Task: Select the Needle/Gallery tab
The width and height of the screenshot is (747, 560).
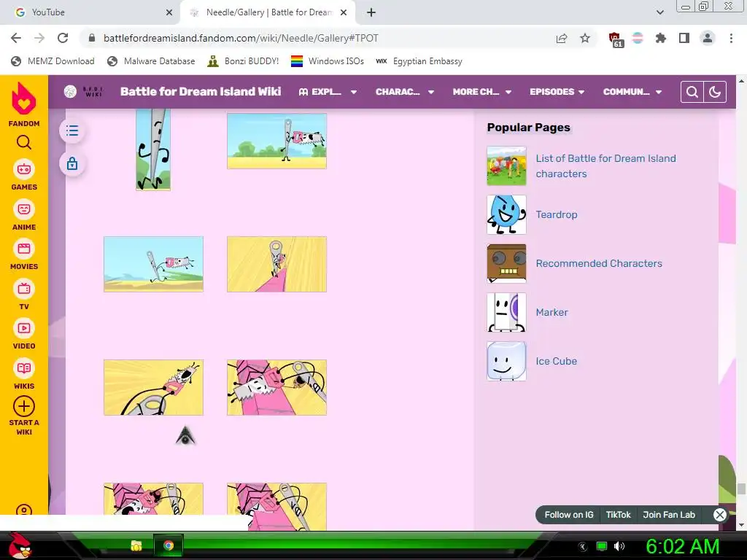Action: pos(268,12)
